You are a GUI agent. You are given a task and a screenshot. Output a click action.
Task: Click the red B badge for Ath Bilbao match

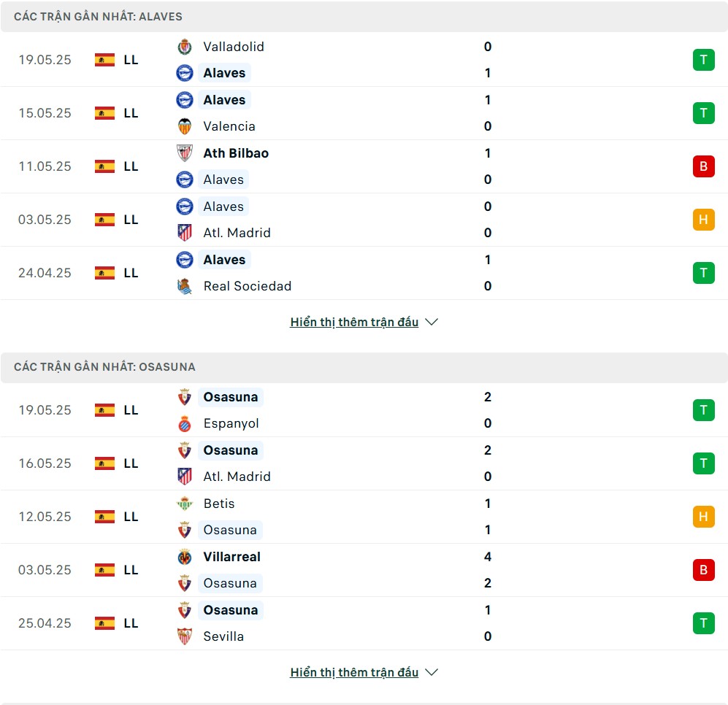point(703,166)
